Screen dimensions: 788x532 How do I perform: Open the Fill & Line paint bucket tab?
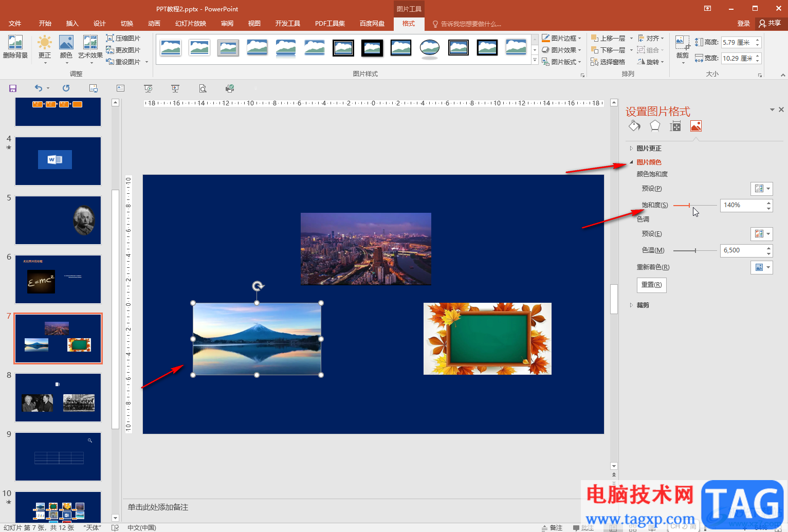coord(634,126)
